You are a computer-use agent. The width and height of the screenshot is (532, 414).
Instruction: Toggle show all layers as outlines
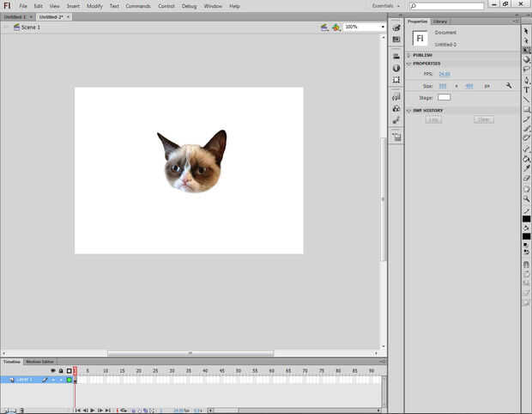tap(69, 371)
